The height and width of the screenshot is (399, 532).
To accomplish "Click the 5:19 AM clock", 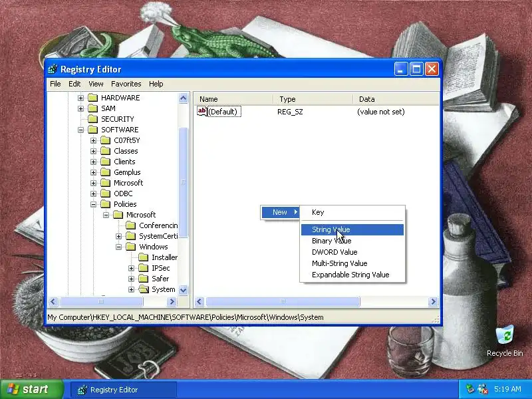I will point(507,389).
